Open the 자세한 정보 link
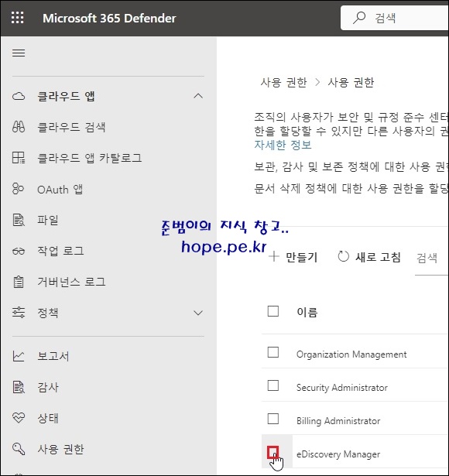Image resolution: width=449 pixels, height=476 pixels. click(283, 145)
